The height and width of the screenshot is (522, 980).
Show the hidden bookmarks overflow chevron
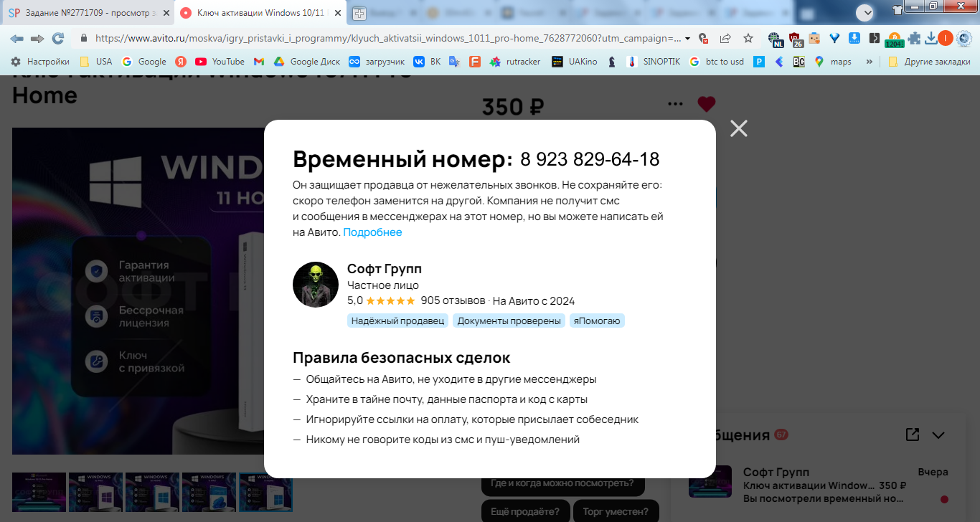click(870, 62)
